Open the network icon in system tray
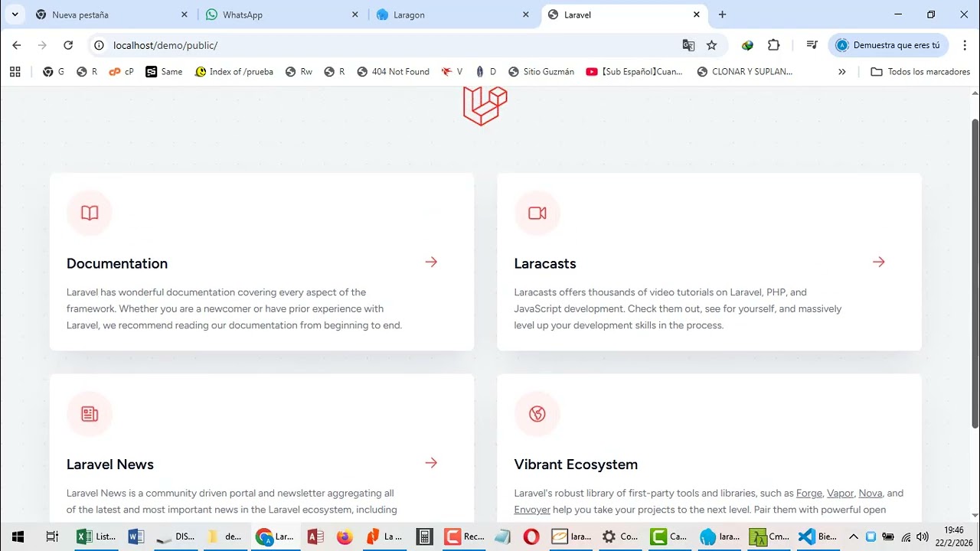Viewport: 980px width, 551px height. (x=906, y=536)
